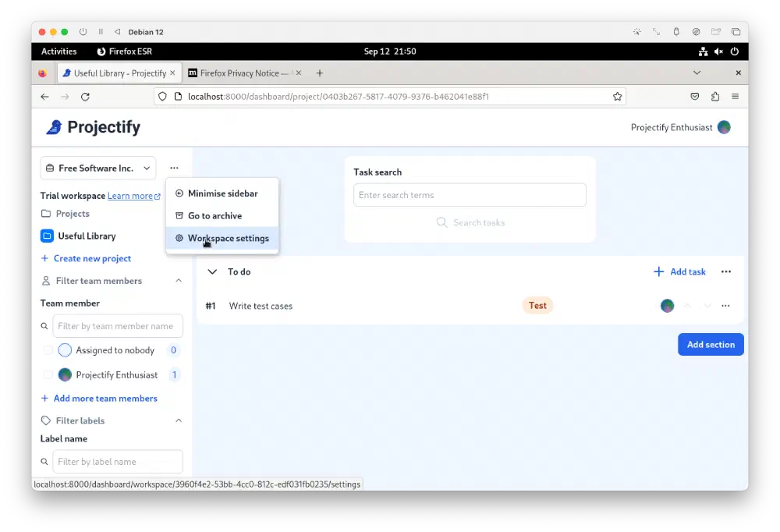Open a new Firefox tab
The width and height of the screenshot is (780, 532).
(x=320, y=73)
